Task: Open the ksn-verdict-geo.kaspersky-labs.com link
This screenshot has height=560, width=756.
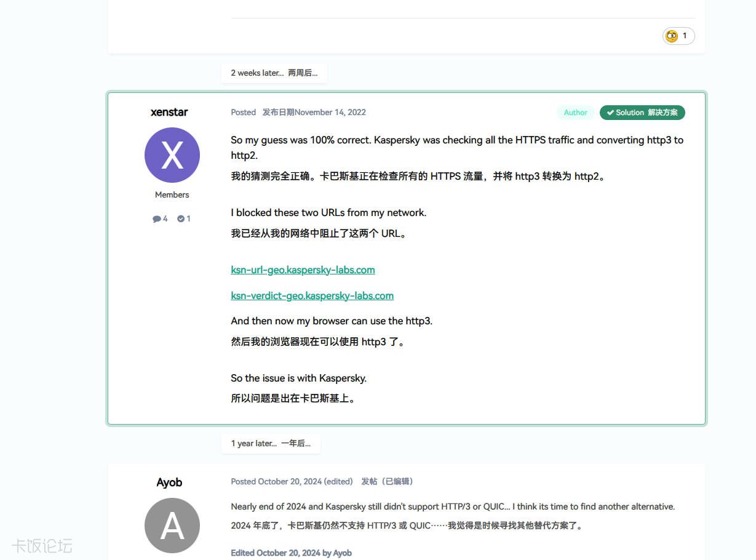Action: pyautogui.click(x=312, y=295)
